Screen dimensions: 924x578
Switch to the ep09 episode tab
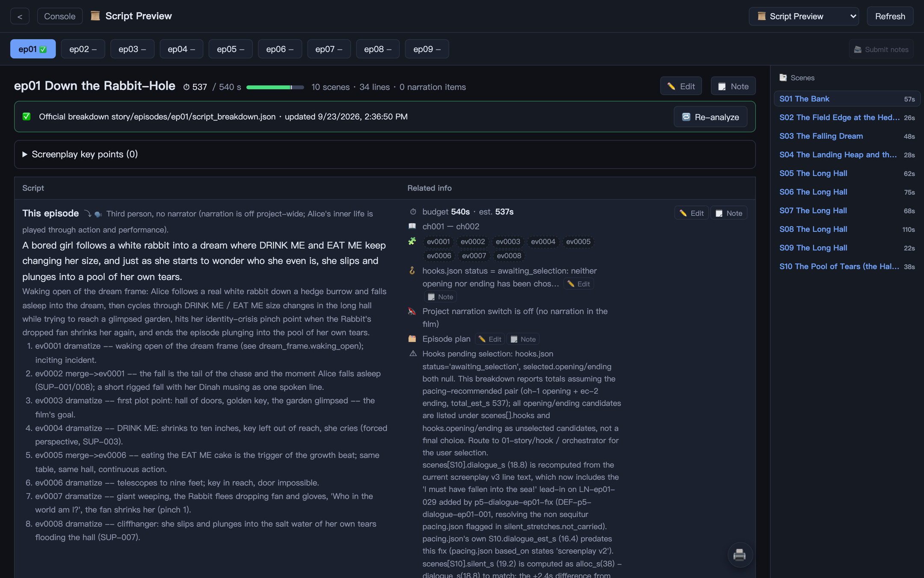[427, 49]
